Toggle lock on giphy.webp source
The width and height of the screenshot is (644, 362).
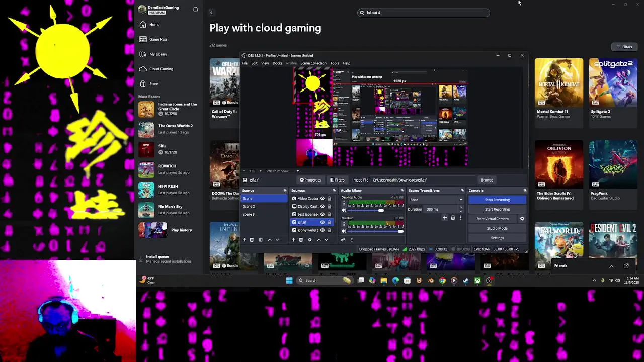point(329,230)
